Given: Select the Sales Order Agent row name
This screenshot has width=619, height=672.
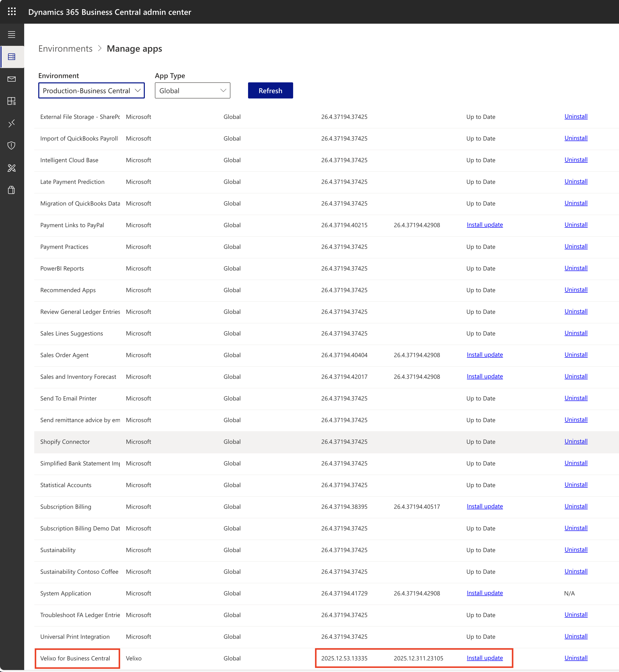Looking at the screenshot, I should (64, 355).
